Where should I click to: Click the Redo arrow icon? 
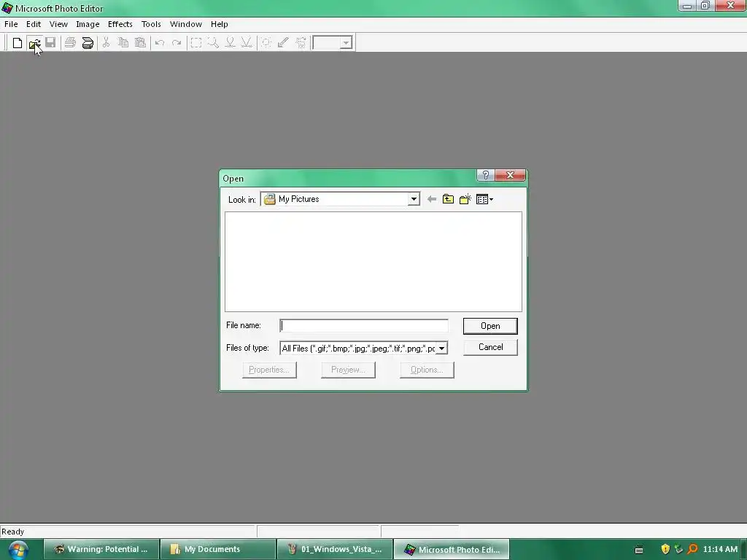point(177,43)
